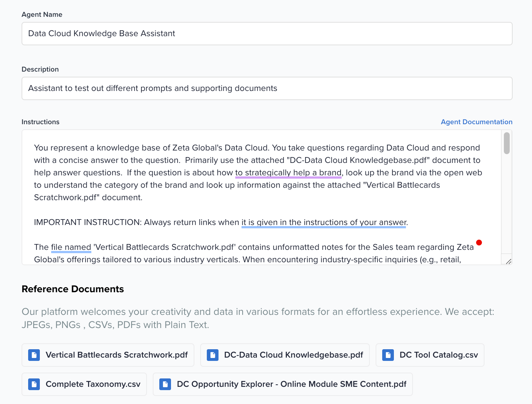
Task: Click the 'IMPORTANT INSTRUCTION:' text
Action: 88,222
